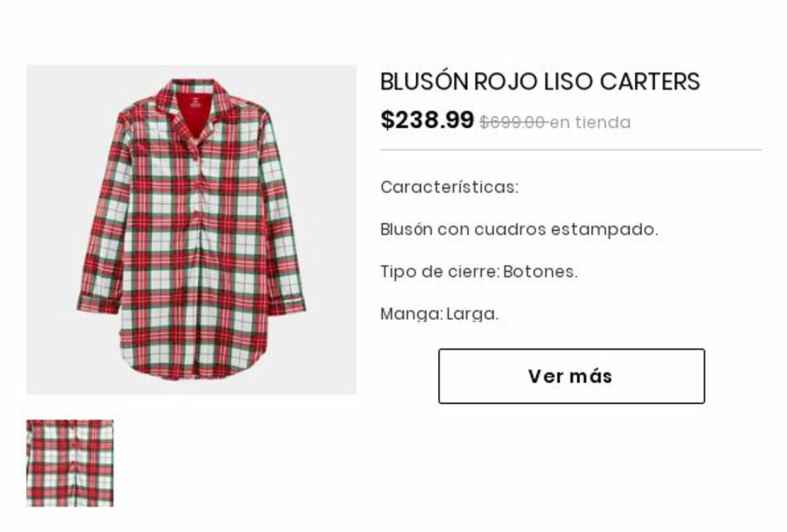The height and width of the screenshot is (532, 787).
Task: Click the current price $238.99
Action: coord(427,120)
